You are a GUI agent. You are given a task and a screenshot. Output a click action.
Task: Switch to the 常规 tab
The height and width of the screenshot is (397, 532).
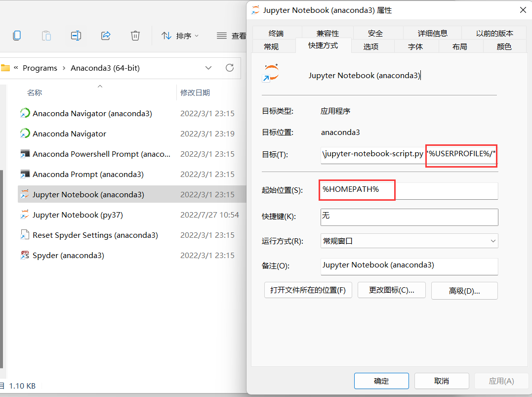[271, 46]
